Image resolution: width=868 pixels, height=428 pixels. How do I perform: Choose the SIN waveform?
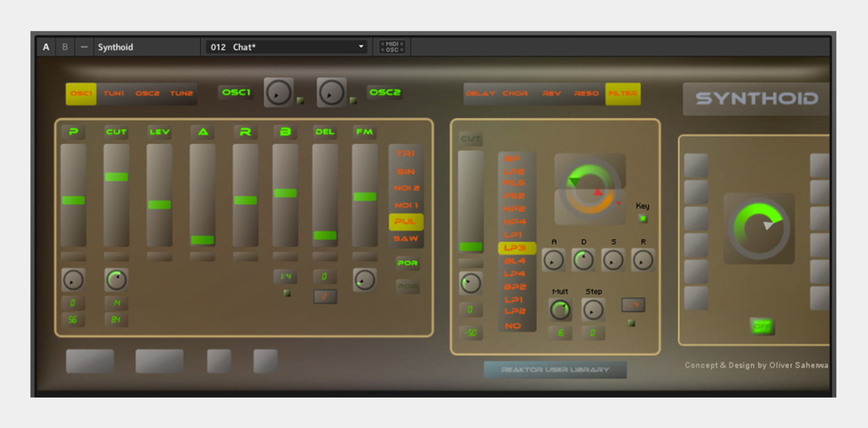click(406, 171)
